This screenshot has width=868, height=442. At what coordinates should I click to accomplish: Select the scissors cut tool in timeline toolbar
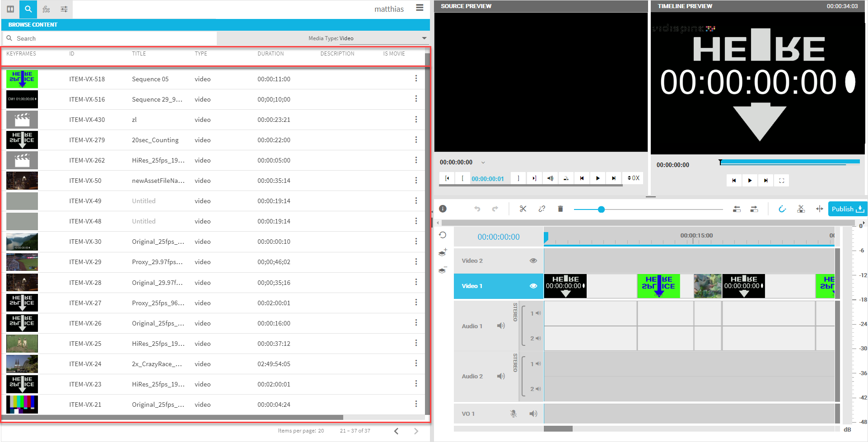click(523, 209)
